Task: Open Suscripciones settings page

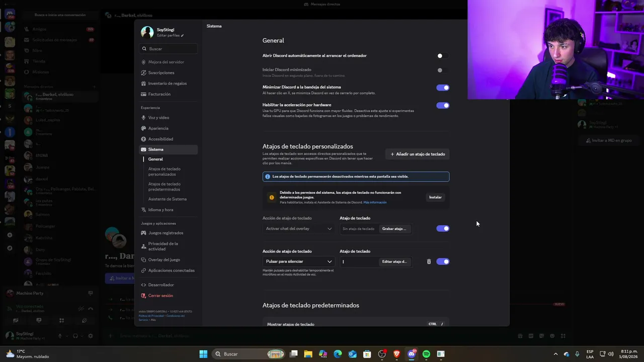Action: [x=168, y=72]
